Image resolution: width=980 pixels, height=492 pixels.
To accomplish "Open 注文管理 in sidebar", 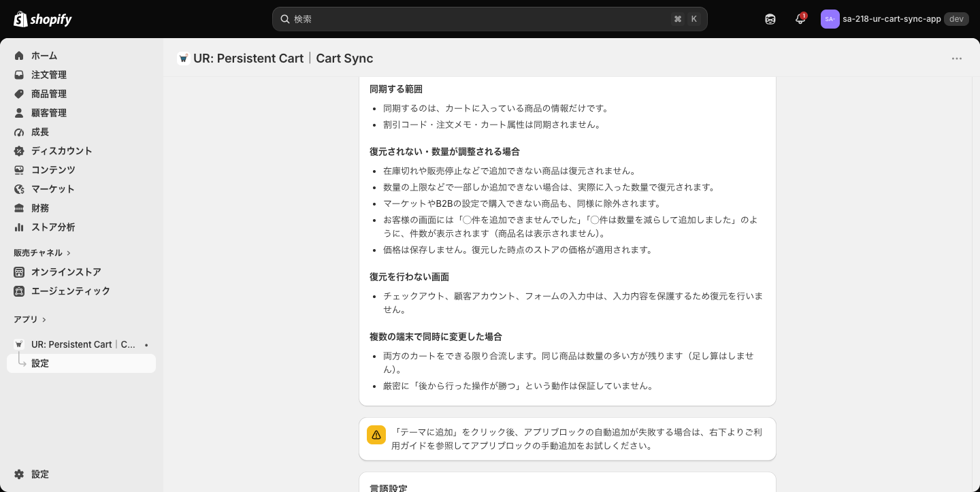I will coord(49,75).
